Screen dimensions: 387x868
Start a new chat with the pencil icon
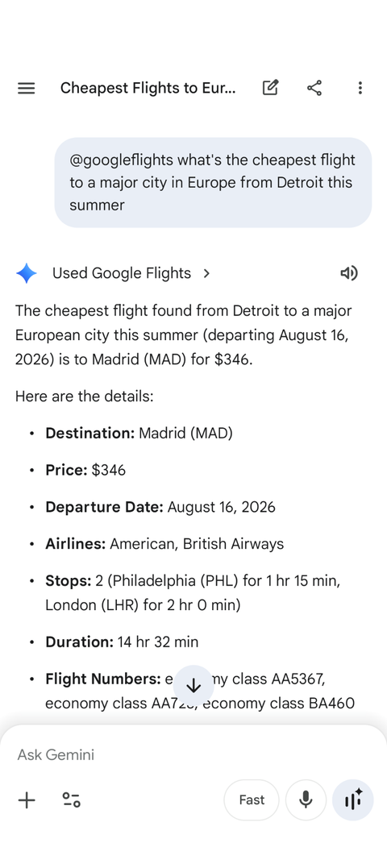[270, 88]
